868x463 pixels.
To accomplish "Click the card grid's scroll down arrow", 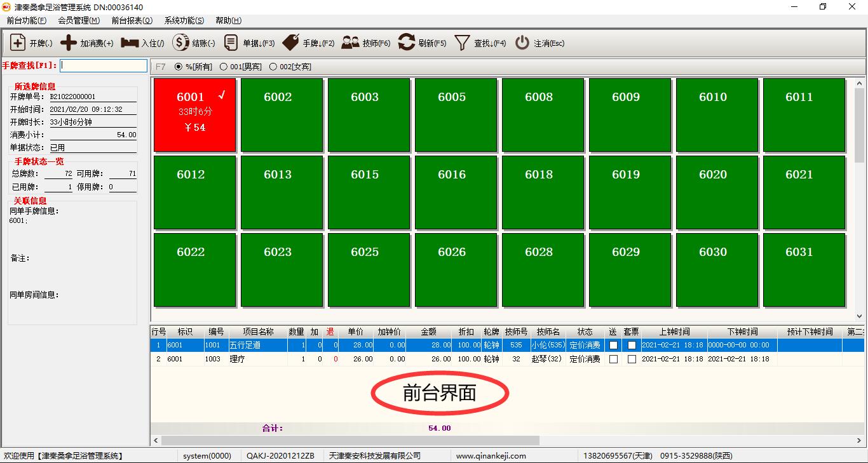I will pyautogui.click(x=860, y=316).
